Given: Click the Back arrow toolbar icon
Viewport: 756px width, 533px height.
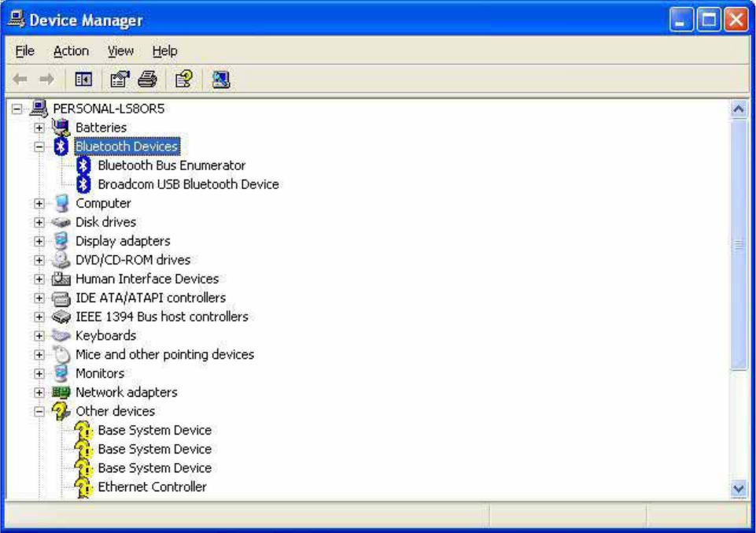Looking at the screenshot, I should tap(20, 79).
